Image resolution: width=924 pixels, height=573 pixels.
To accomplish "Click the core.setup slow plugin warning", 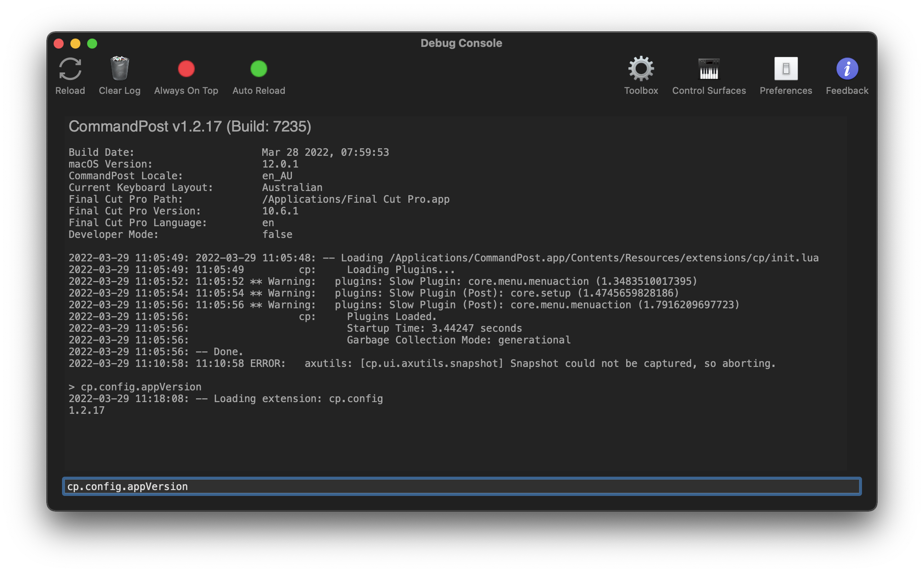I will point(374,293).
